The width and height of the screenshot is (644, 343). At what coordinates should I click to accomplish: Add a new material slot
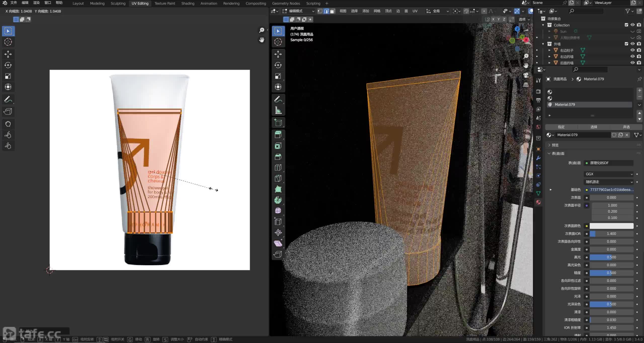pyautogui.click(x=639, y=90)
